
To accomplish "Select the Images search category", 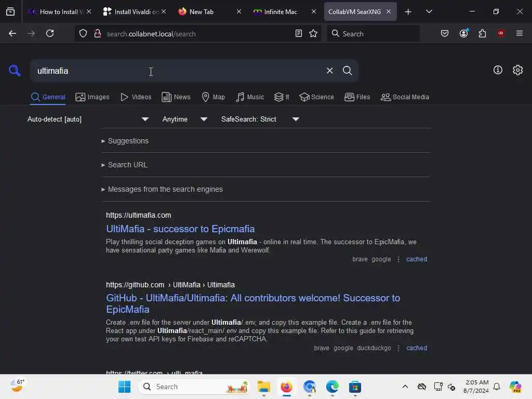I will click(92, 97).
